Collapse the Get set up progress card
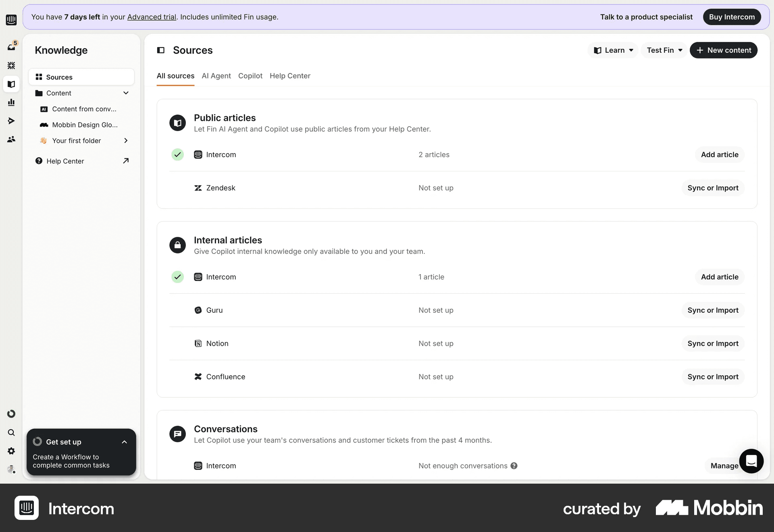The height and width of the screenshot is (532, 774). [124, 442]
